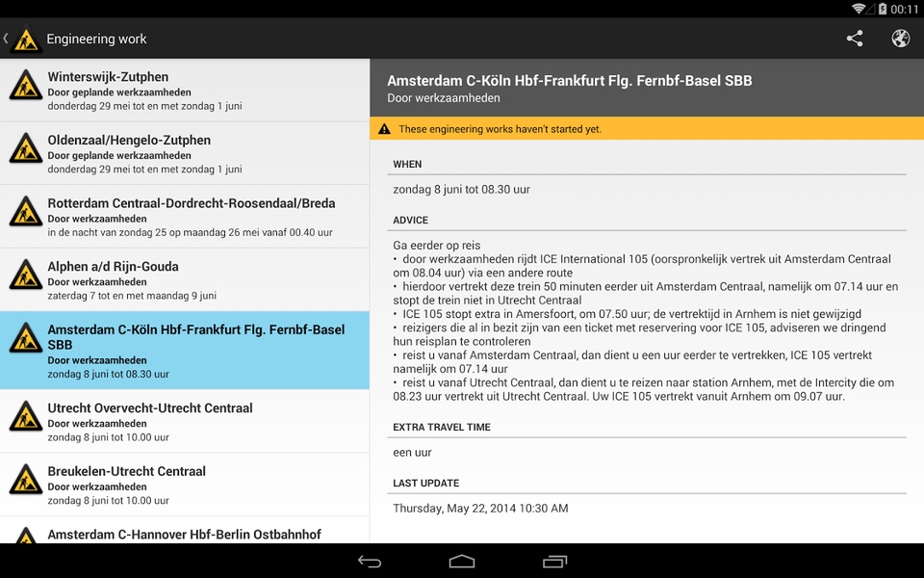
Task: Tap the warning icon for Rotterdam Centraal-Dordrecht
Action: pos(26,212)
